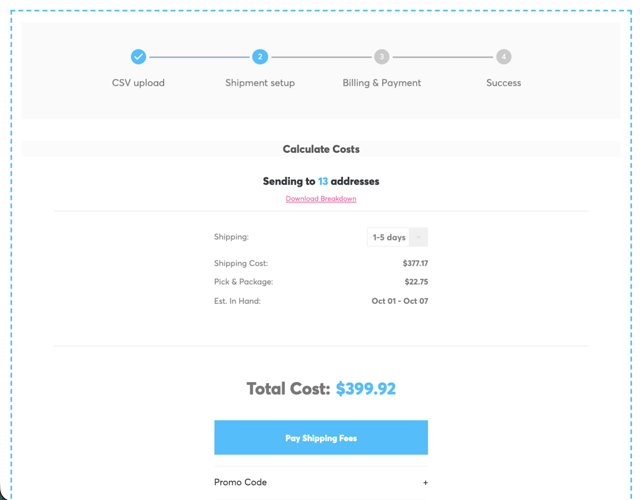640x500 pixels.
Task: Click the plus icon beside Promo Code
Action: tap(425, 482)
